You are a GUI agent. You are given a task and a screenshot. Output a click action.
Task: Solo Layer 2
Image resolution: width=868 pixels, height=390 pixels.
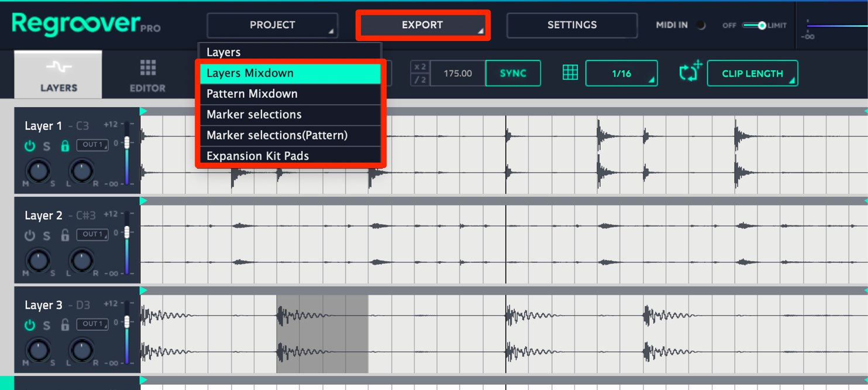tap(47, 236)
